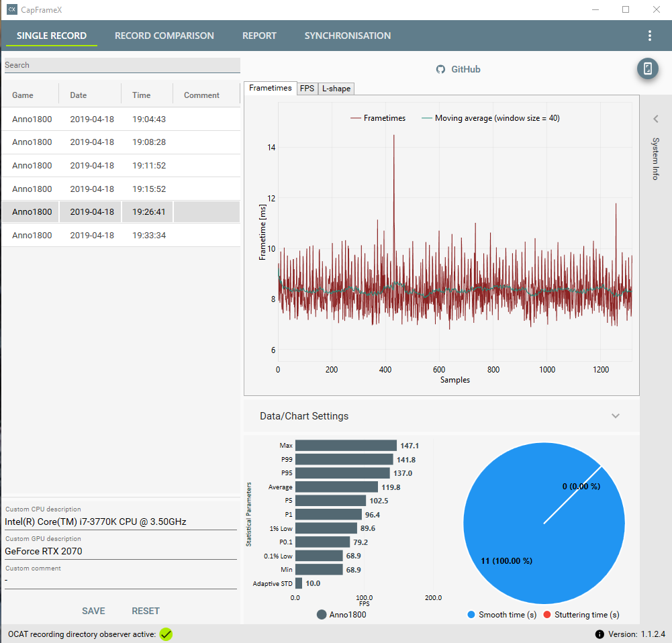Go to the Synchronisation tab
This screenshot has width=672, height=643.
(x=348, y=36)
